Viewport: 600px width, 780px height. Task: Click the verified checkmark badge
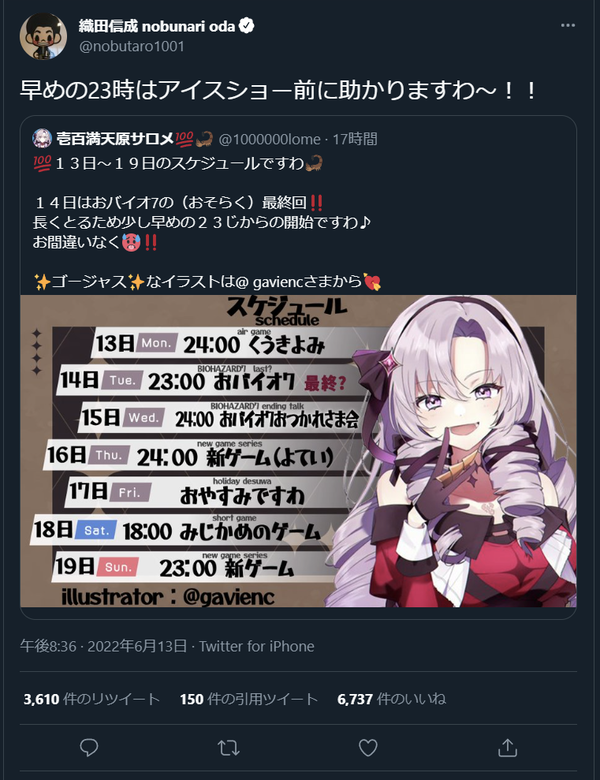point(246,25)
